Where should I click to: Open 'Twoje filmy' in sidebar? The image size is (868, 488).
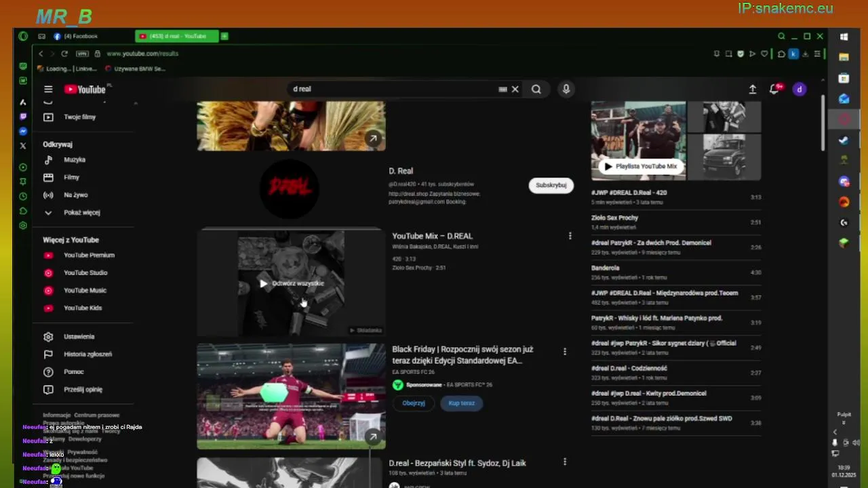point(79,117)
